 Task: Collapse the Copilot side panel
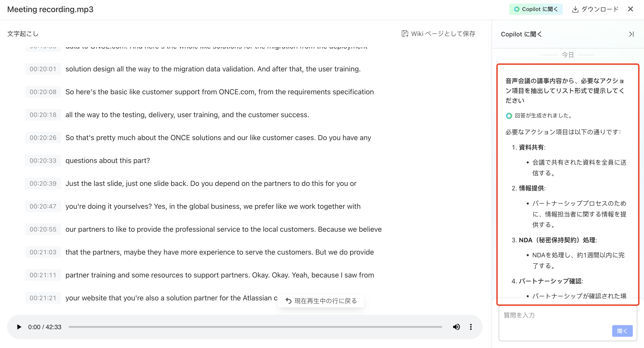pyautogui.click(x=631, y=34)
